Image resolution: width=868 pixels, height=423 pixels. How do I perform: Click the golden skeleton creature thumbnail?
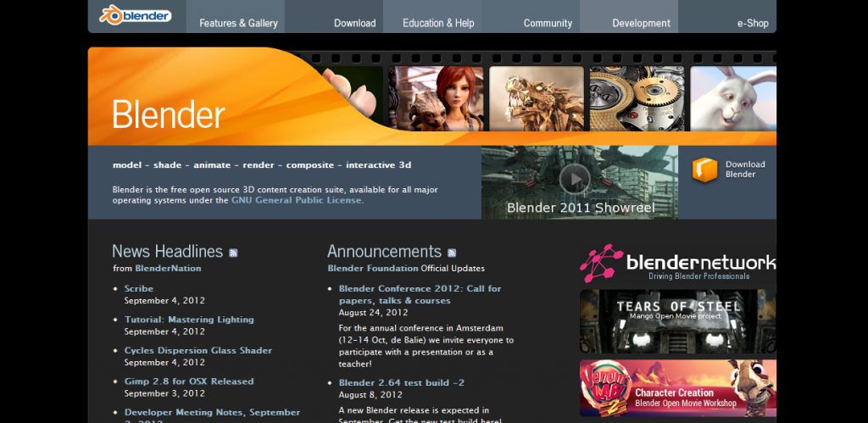[537, 98]
